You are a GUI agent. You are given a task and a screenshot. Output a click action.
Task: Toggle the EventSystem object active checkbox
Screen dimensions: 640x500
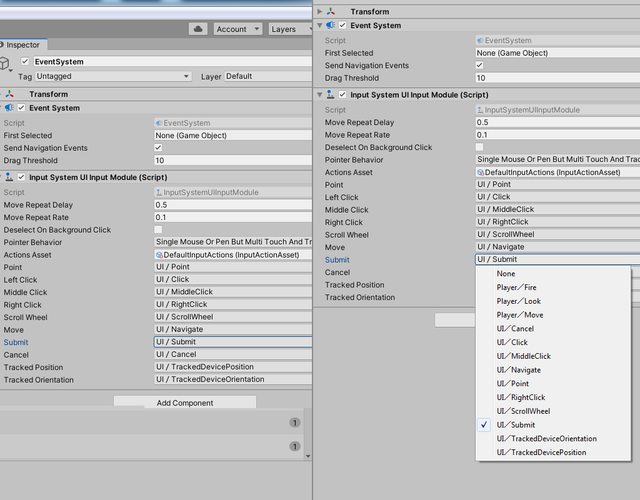[x=25, y=61]
